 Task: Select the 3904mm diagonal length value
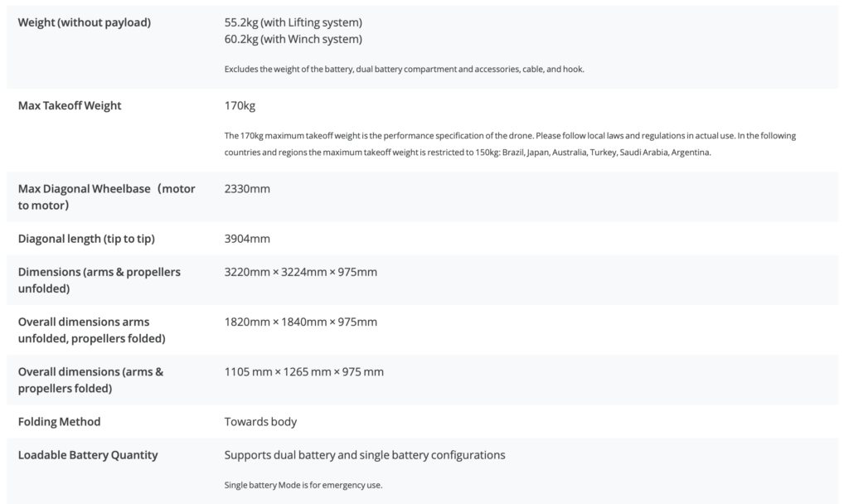[x=247, y=239]
